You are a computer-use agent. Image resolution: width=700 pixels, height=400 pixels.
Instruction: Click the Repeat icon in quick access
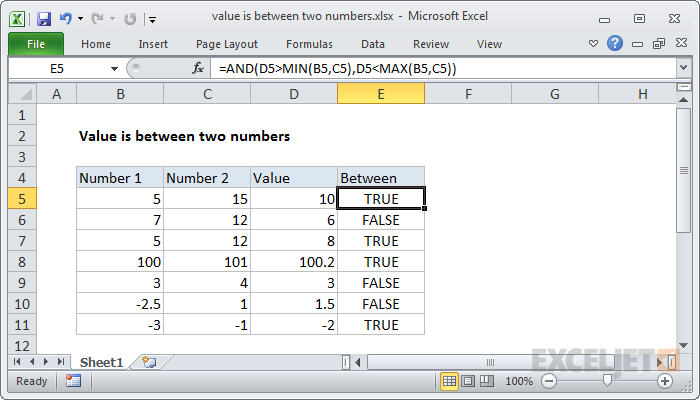(x=130, y=19)
